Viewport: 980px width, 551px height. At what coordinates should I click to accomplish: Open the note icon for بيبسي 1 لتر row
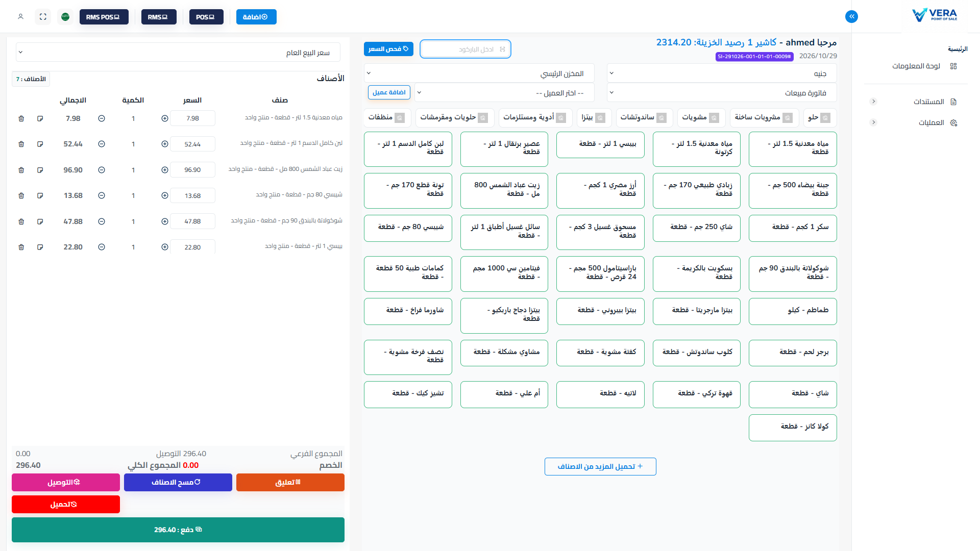click(40, 247)
